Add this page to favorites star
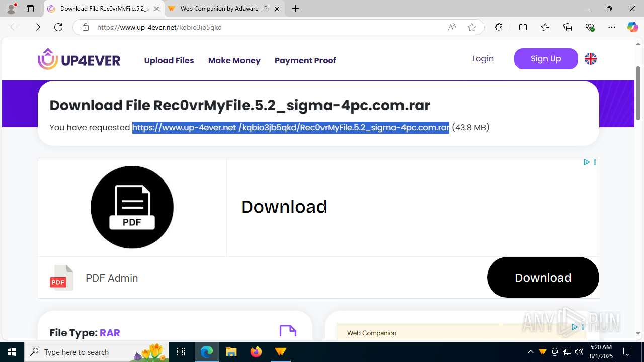This screenshot has width=644, height=362. 472,27
